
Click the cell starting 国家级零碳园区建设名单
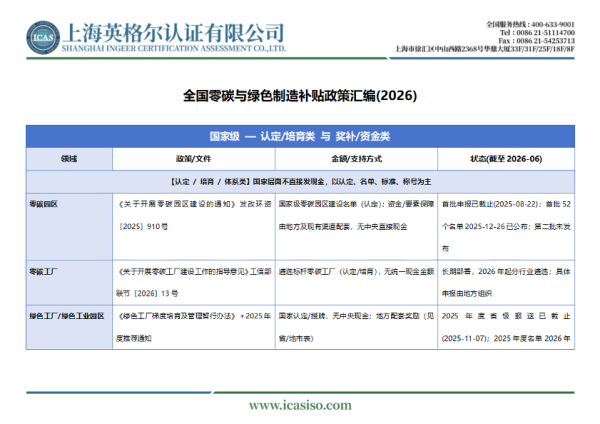(x=356, y=227)
